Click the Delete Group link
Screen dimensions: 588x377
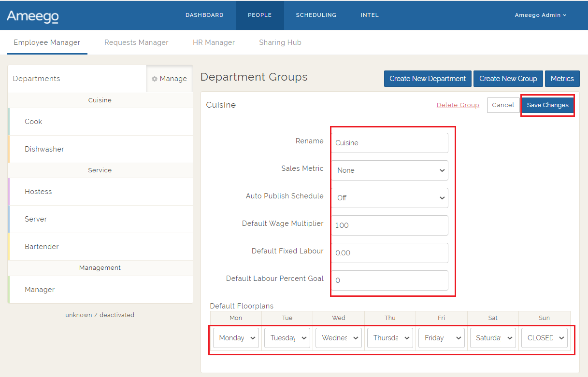coord(458,105)
